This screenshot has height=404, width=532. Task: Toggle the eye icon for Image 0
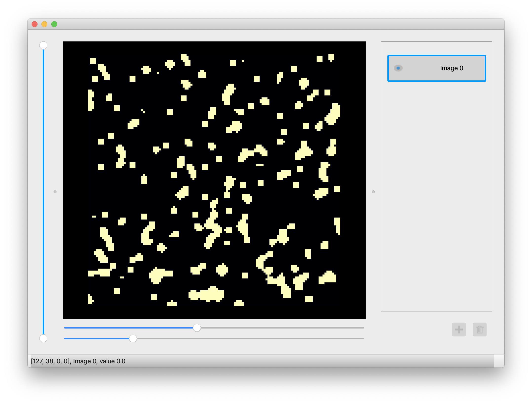coord(398,68)
